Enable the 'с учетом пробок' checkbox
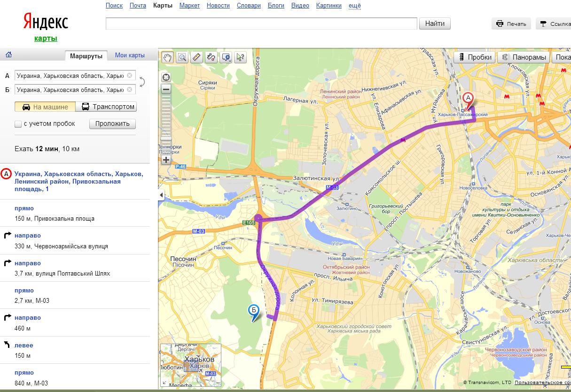571x392 pixels. [18, 124]
